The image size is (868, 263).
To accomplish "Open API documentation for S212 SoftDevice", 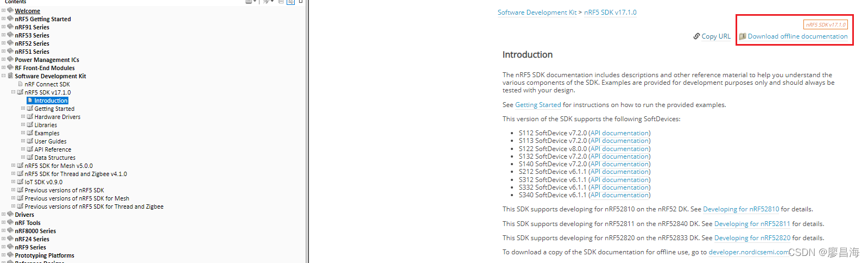I will tap(619, 172).
